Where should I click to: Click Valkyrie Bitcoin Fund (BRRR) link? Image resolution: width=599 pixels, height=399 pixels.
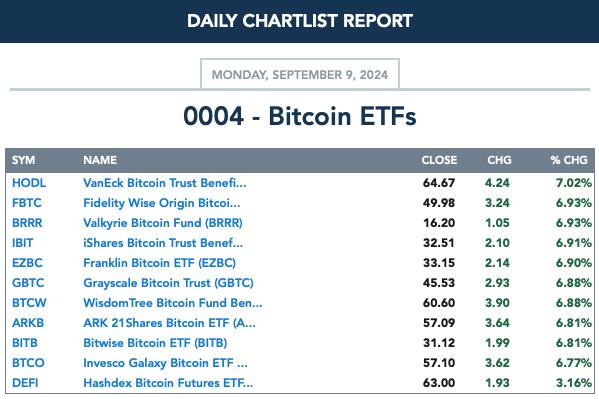tap(163, 223)
